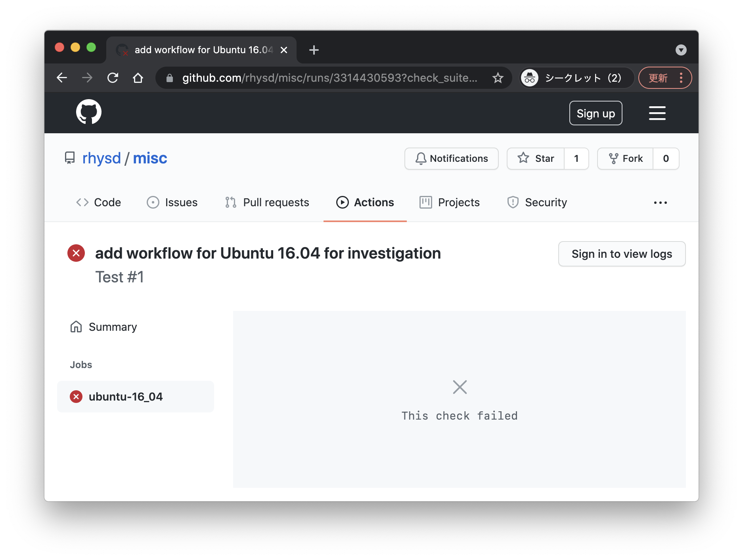Select the ubuntu-16_04 job in the sidebar
743x560 pixels.
[x=126, y=396]
